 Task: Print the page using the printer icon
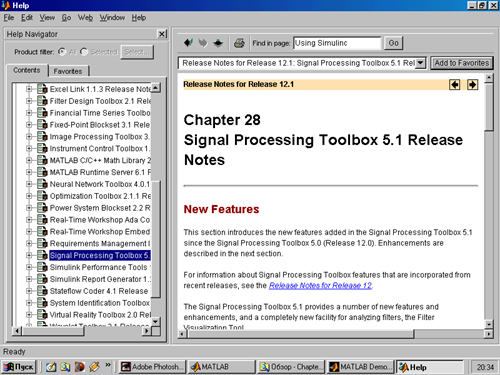239,43
